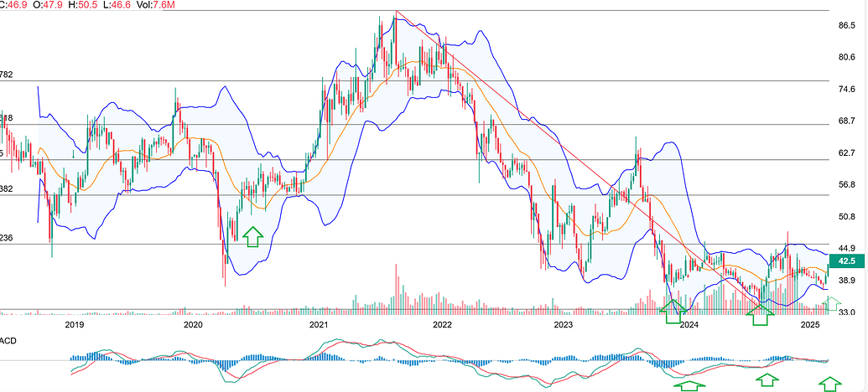Select the 56.8 price axis label
This screenshot has width=868, height=392.
848,184
